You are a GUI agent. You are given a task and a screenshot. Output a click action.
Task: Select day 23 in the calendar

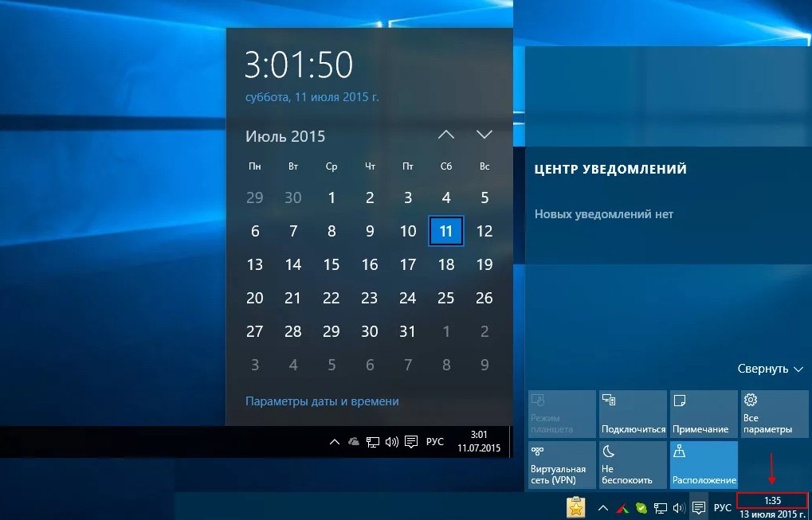click(370, 298)
